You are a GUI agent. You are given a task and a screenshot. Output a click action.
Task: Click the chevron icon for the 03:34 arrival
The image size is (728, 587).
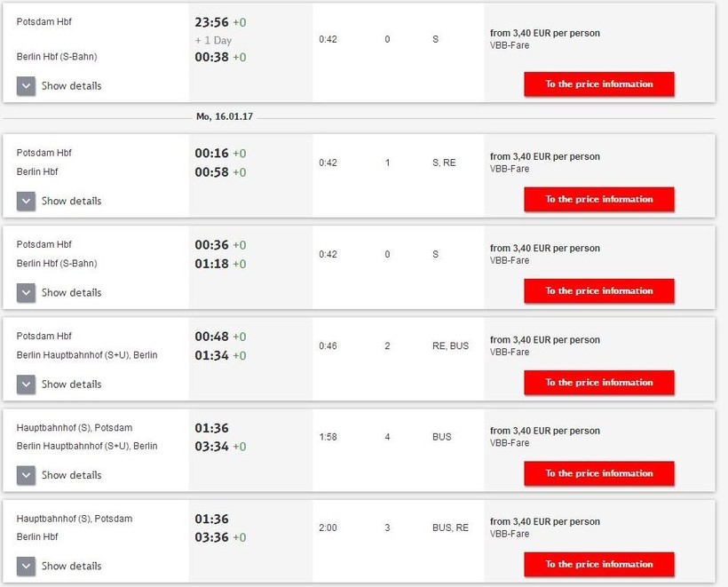(x=26, y=475)
